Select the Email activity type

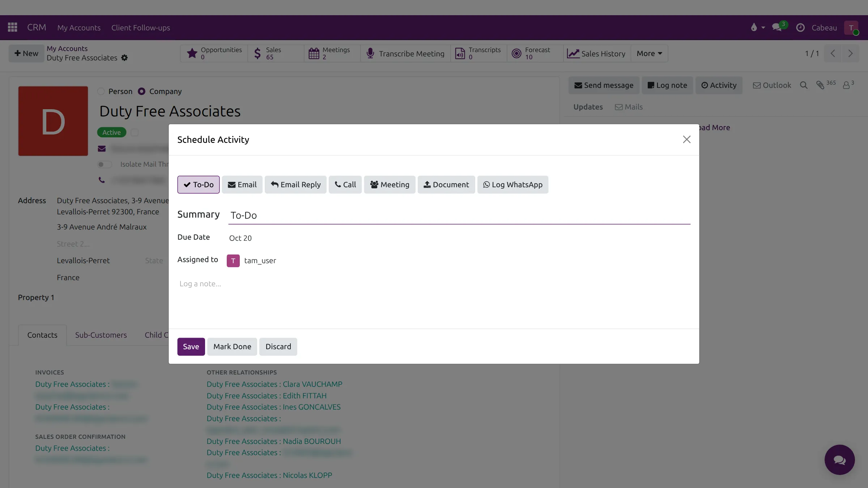pos(242,185)
